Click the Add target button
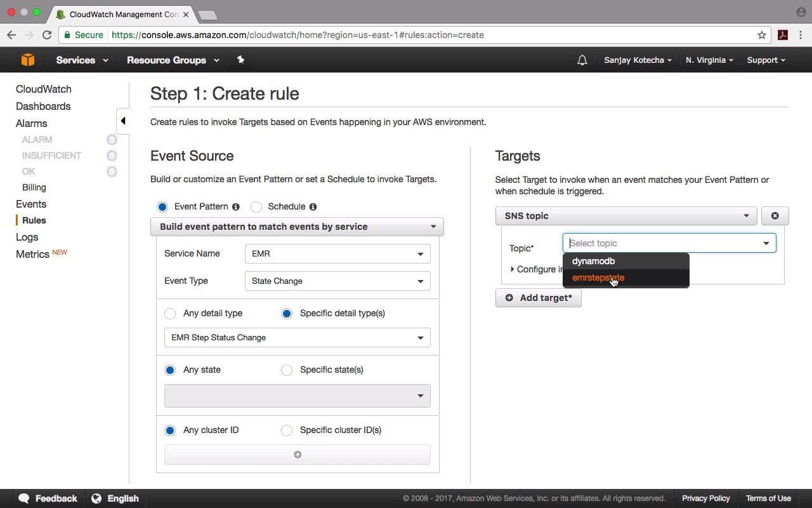 pos(538,298)
